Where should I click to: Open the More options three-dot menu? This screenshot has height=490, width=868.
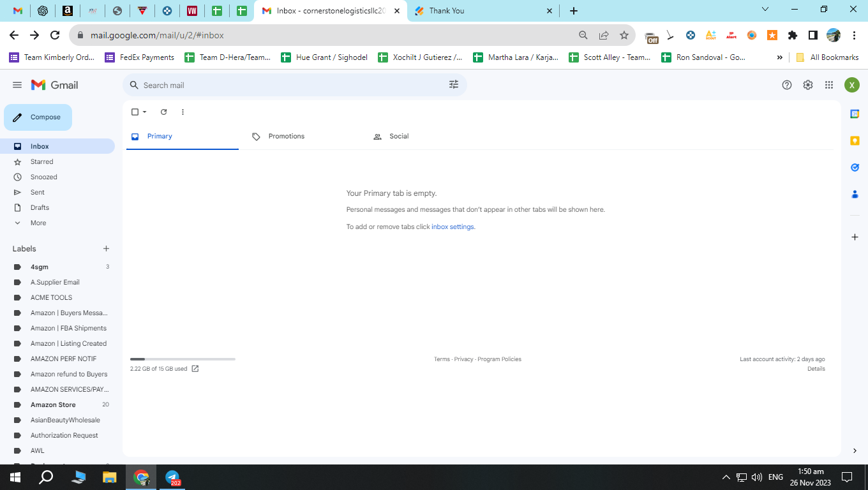183,112
